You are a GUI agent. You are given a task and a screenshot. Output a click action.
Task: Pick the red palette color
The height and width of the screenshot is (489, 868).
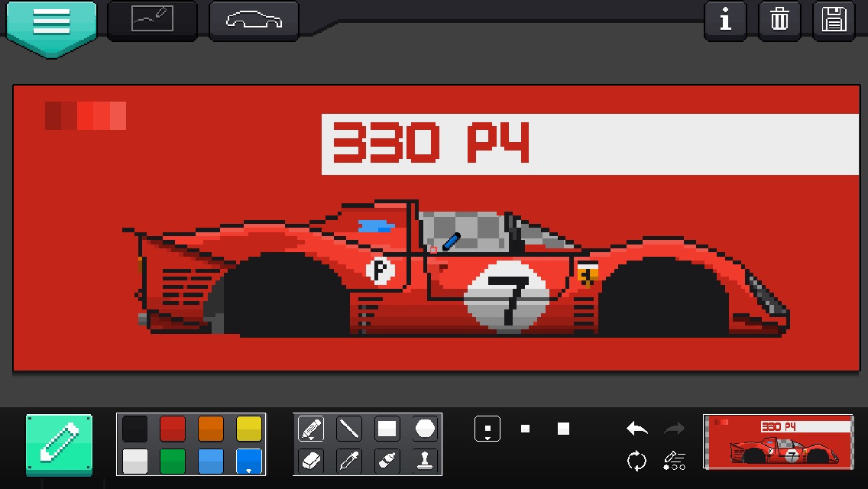pos(172,428)
